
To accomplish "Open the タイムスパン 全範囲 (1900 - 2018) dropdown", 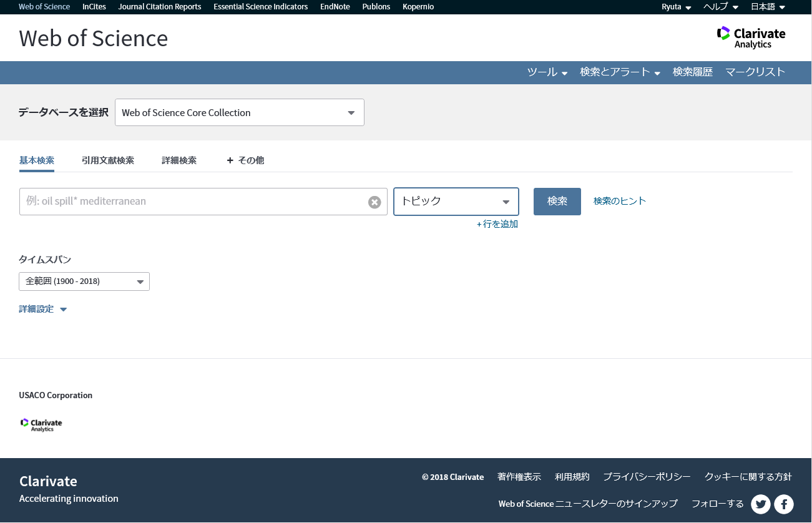I will tap(84, 281).
